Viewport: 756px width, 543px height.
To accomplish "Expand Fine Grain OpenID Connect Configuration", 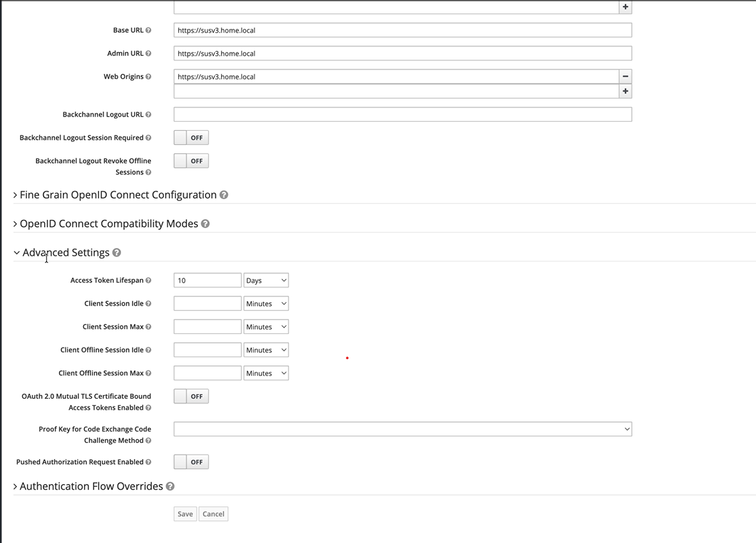I will (x=118, y=195).
